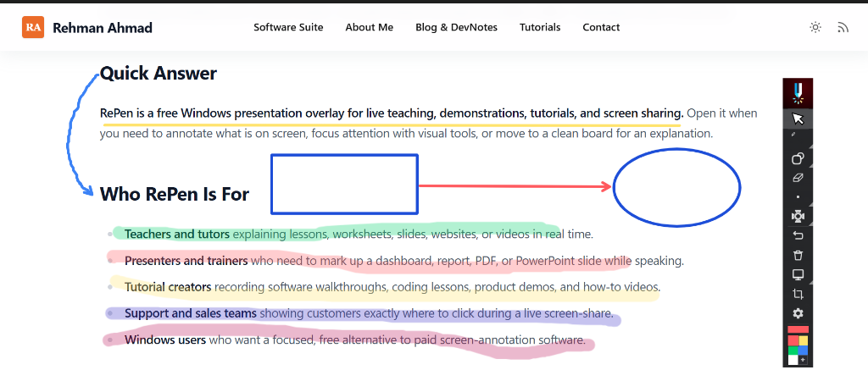Select the eraser tool
Image resolution: width=868 pixels, height=381 pixels.
point(798,178)
